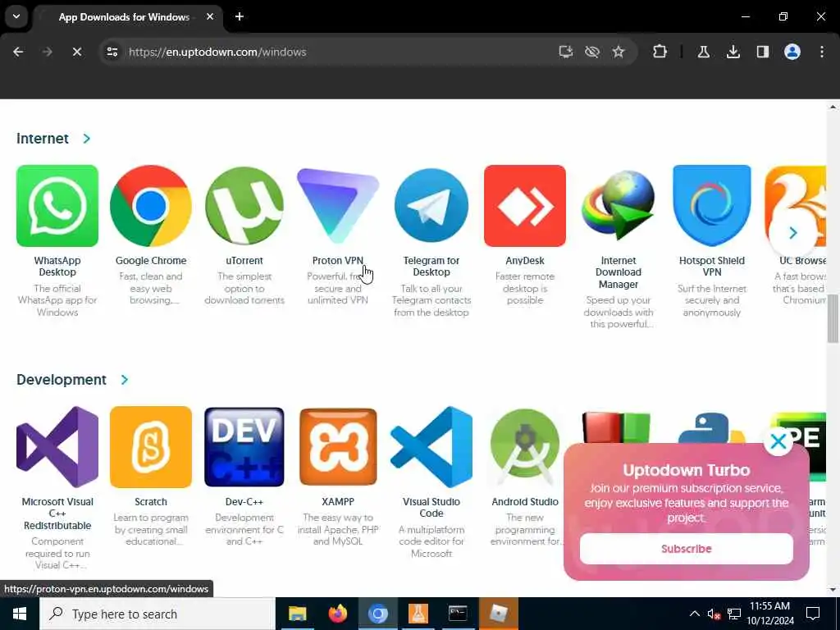View site information icon in address bar
This screenshot has width=840, height=630.
pos(112,52)
